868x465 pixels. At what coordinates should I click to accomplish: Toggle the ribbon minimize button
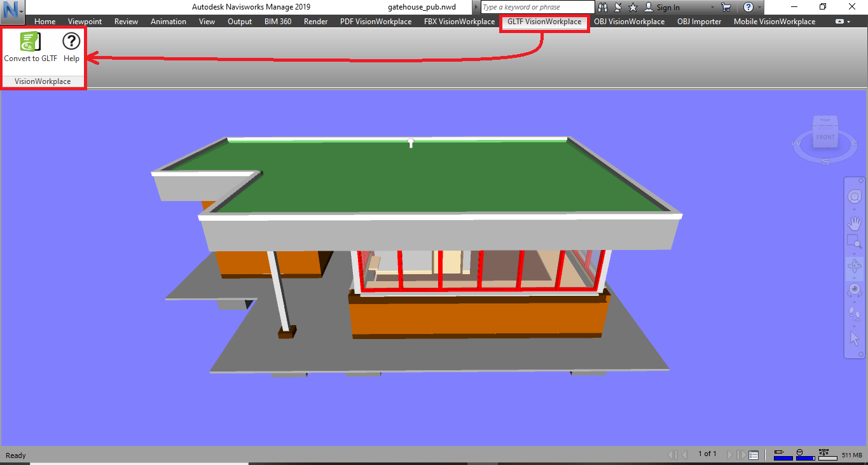tap(839, 22)
